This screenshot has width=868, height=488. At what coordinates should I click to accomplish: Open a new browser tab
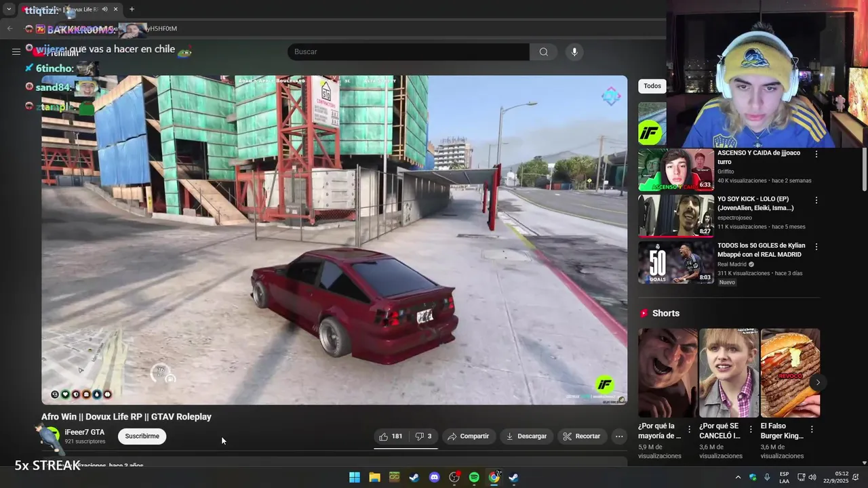point(132,9)
